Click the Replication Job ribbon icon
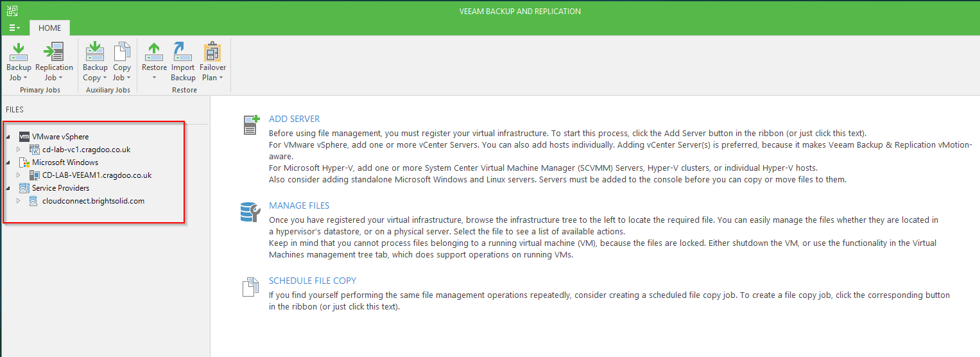This screenshot has width=980, height=357. tap(53, 51)
